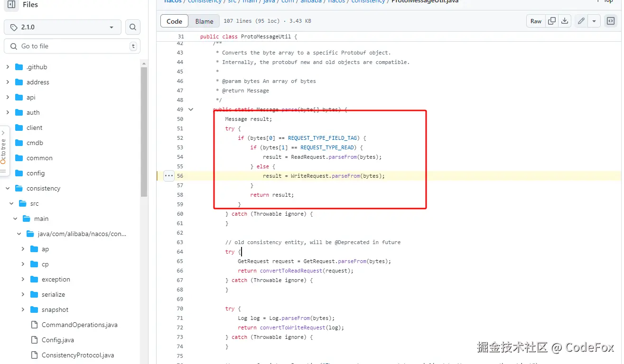624x364 pixels.
Task: Collapse the src folder chevron
Action: (x=11, y=203)
